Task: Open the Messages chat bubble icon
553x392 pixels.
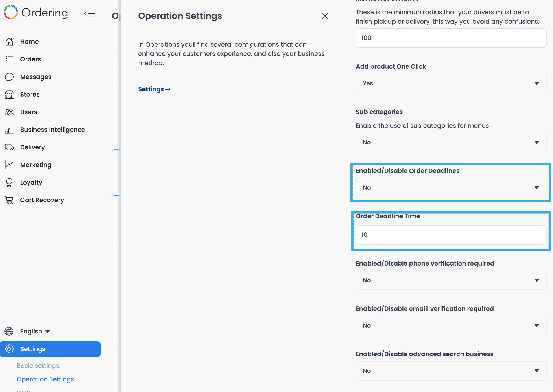Action: click(9, 77)
